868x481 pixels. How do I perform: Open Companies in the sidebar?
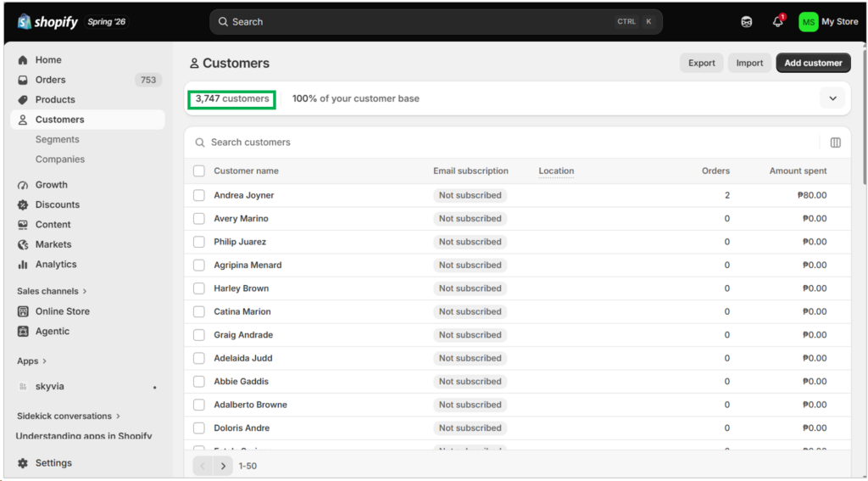point(60,159)
